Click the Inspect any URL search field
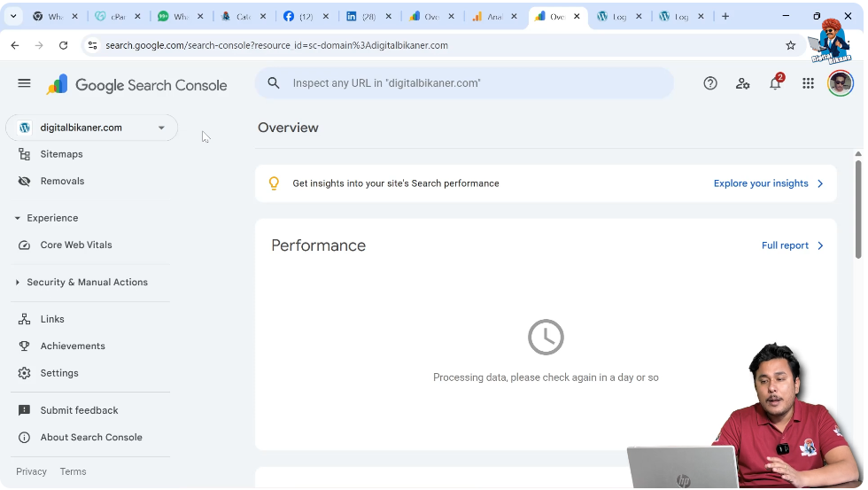The height and width of the screenshot is (490, 868). 464,83
